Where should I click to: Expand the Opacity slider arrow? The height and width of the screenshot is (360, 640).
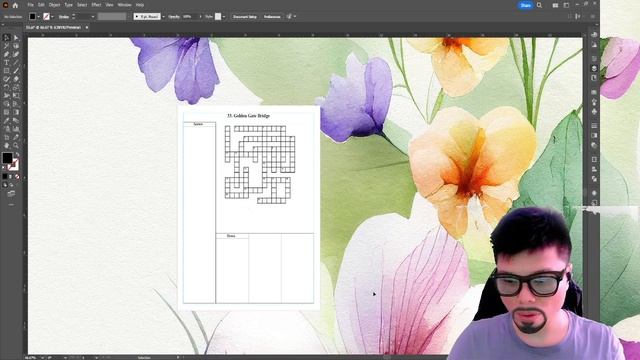200,17
